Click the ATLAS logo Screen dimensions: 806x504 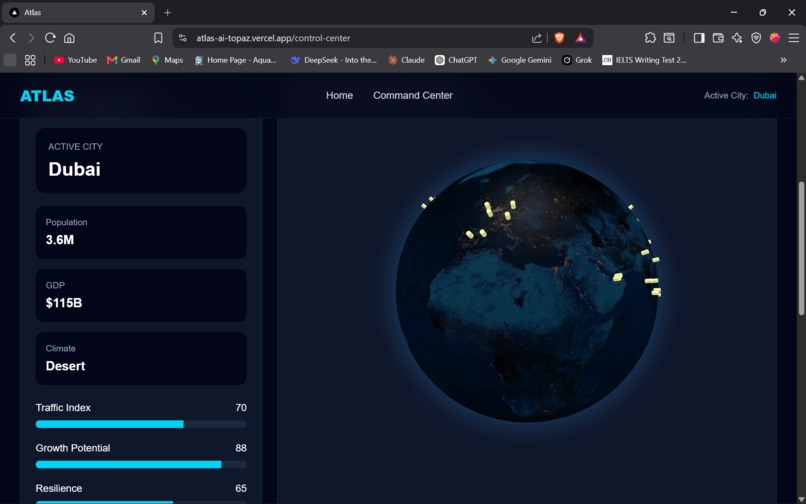point(47,96)
